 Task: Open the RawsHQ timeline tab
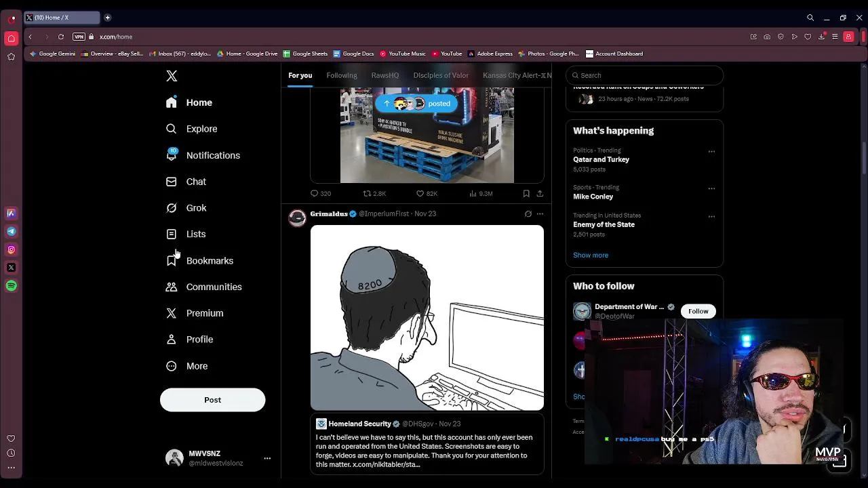[x=385, y=75]
